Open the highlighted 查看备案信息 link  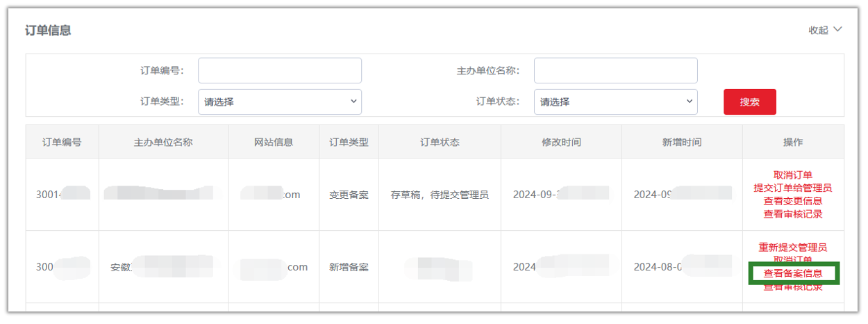coord(793,273)
